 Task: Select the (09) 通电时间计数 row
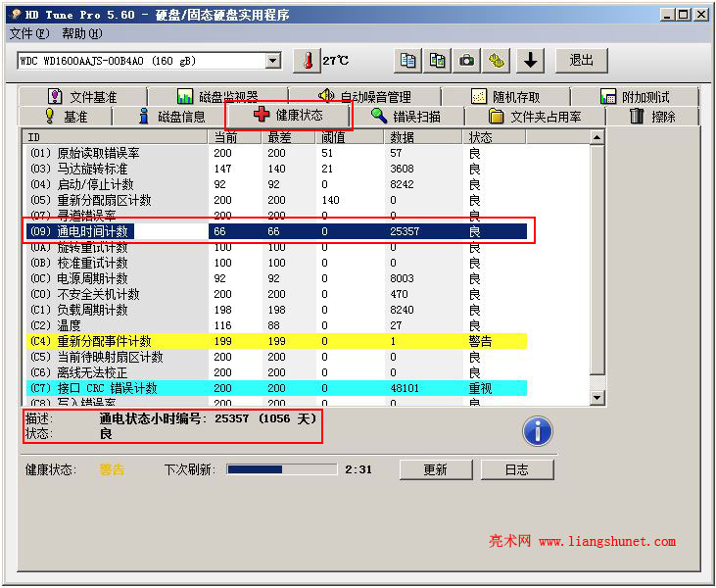point(276,231)
